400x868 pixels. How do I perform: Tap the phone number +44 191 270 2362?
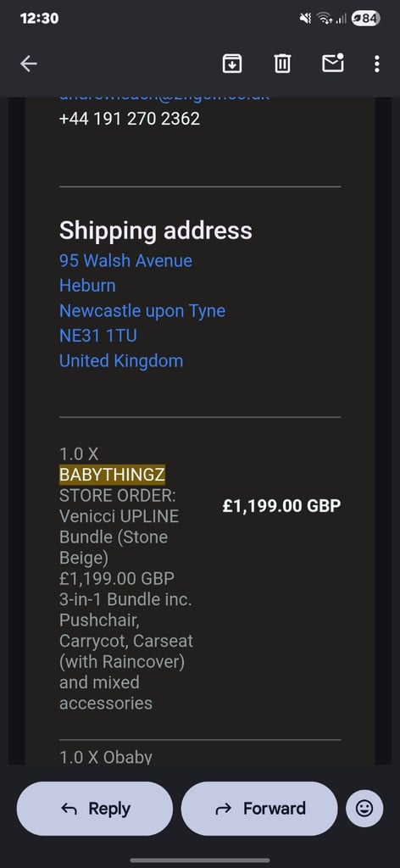(x=130, y=119)
